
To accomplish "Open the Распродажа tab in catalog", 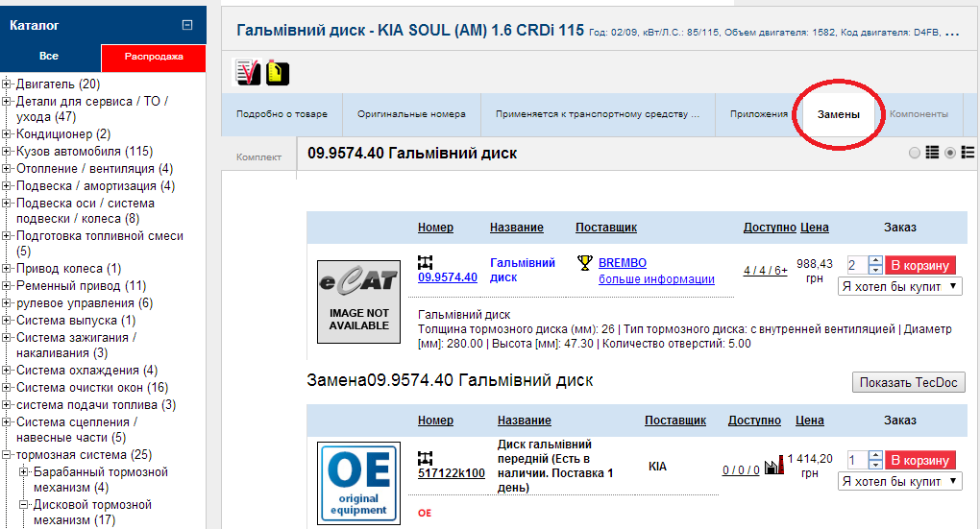I will coord(154,57).
